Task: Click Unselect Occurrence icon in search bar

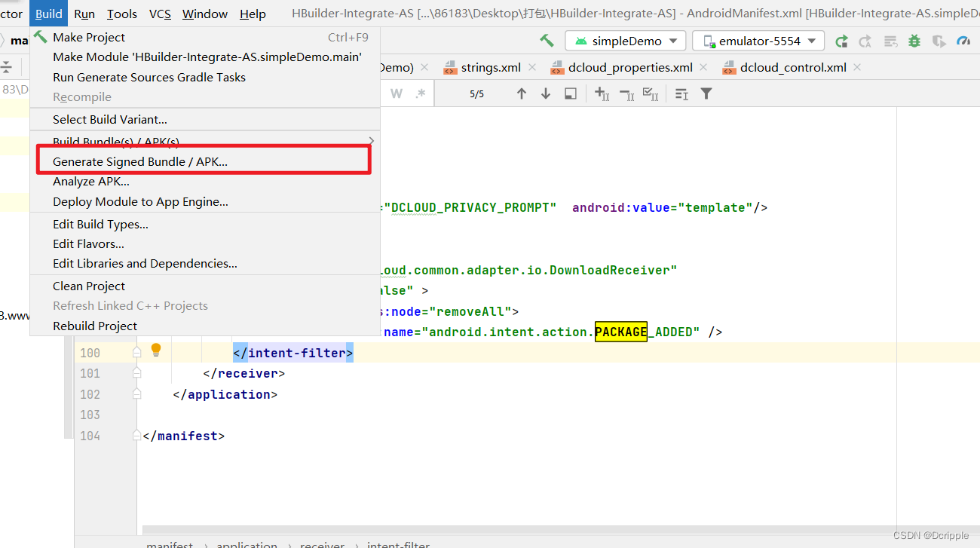Action: [626, 93]
